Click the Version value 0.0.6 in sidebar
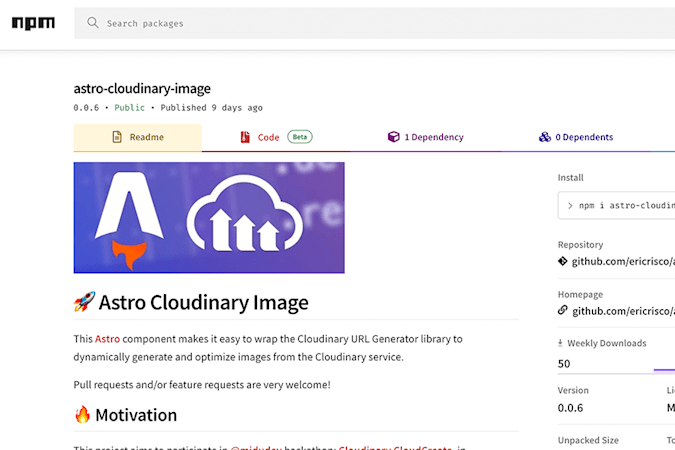The height and width of the screenshot is (450, 675). tap(570, 408)
